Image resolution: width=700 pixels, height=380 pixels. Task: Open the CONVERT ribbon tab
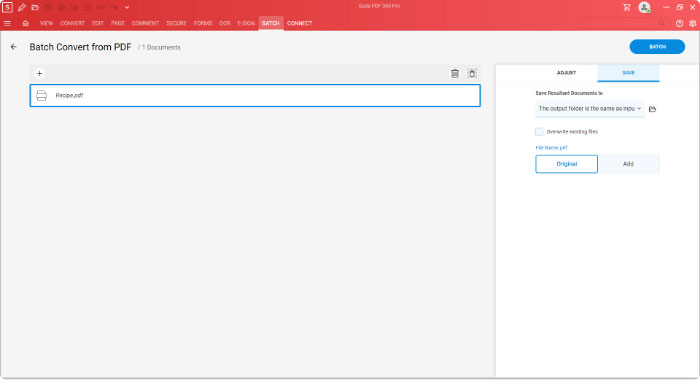(x=72, y=23)
